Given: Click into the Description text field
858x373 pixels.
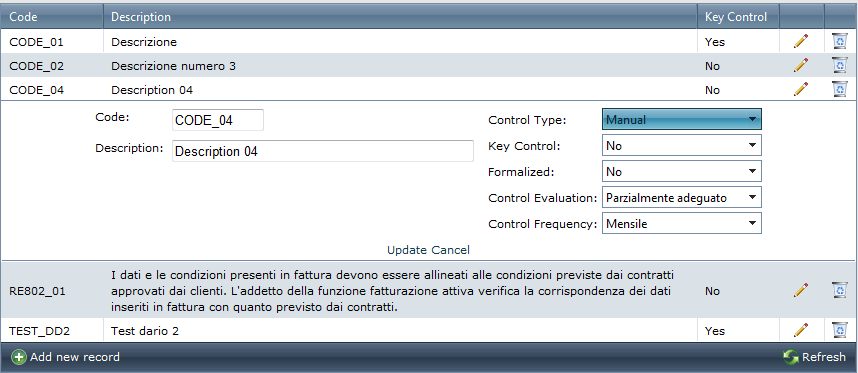Looking at the screenshot, I should (323, 151).
